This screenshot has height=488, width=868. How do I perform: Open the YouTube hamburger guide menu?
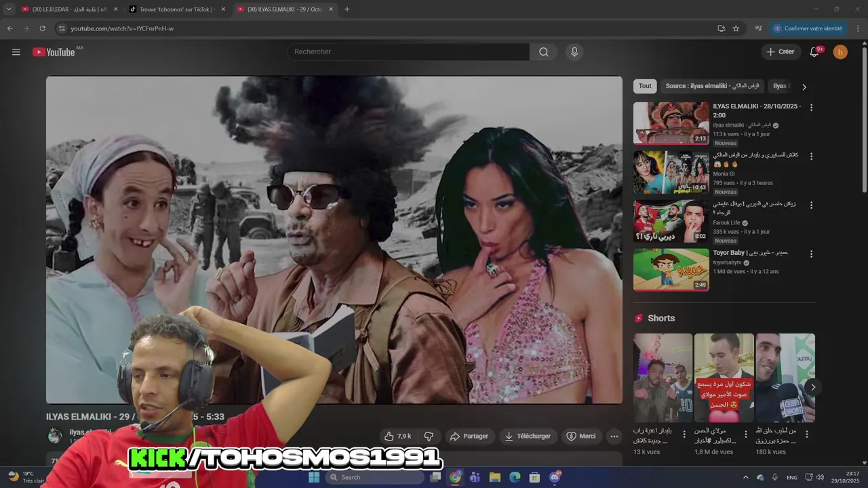[16, 52]
